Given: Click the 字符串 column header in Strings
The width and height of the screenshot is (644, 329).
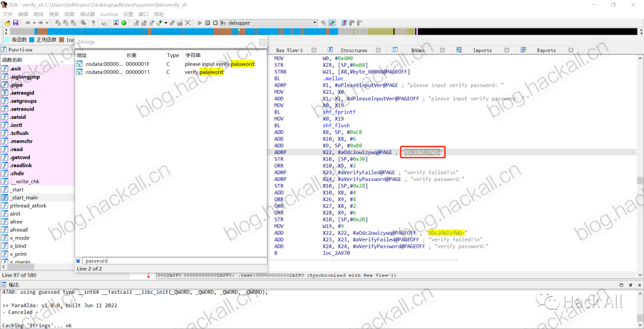Looking at the screenshot, I should pyautogui.click(x=225, y=55).
